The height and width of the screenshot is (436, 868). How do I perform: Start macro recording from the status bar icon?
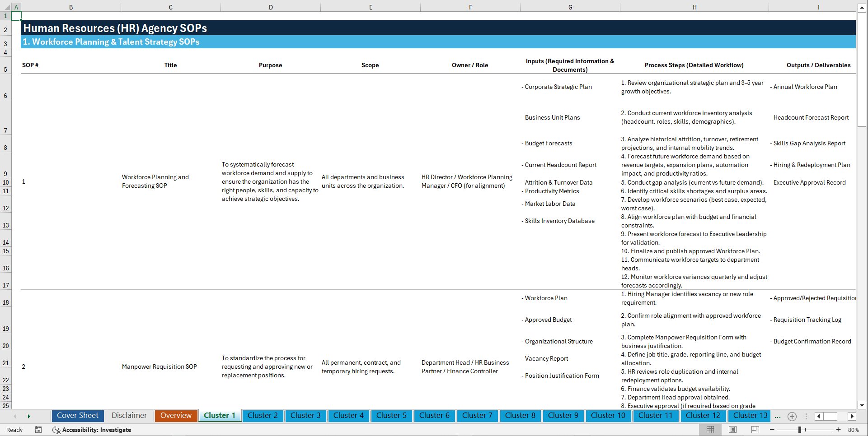[38, 430]
